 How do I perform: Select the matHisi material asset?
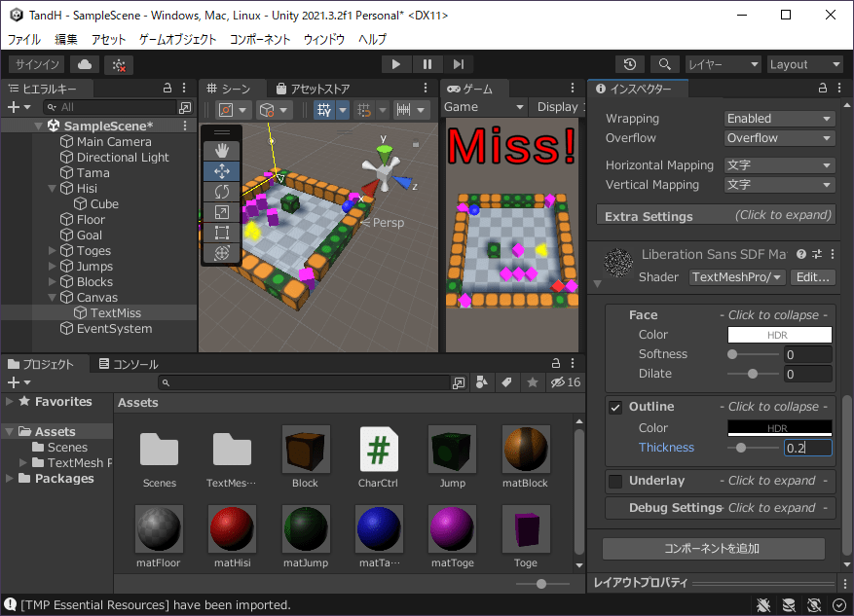(232, 536)
